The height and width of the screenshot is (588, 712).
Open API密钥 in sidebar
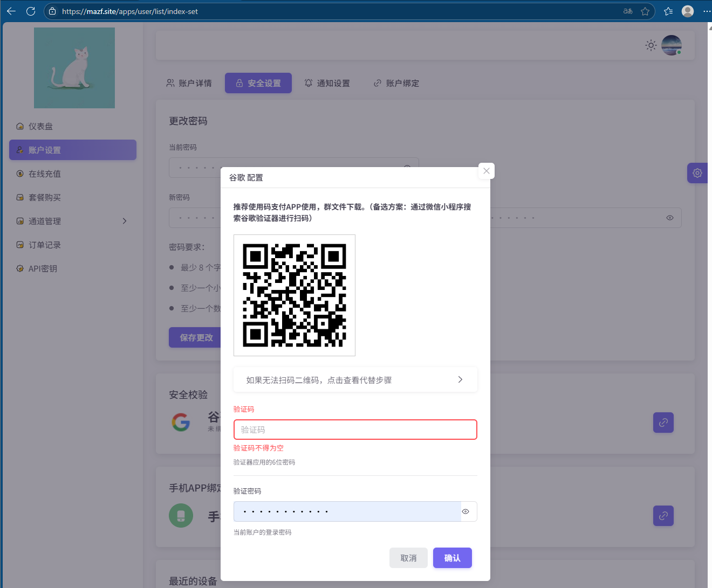coord(73,268)
